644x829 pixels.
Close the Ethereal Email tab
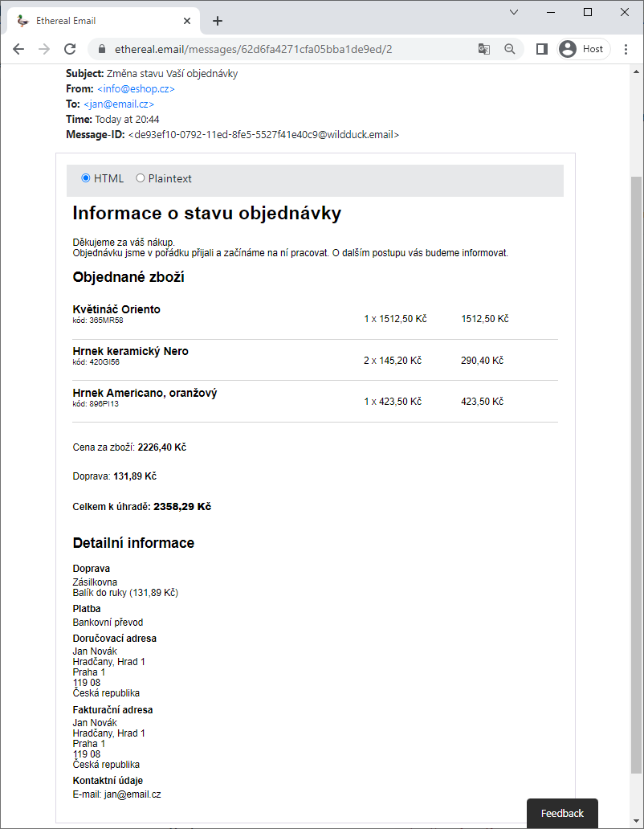tap(187, 21)
